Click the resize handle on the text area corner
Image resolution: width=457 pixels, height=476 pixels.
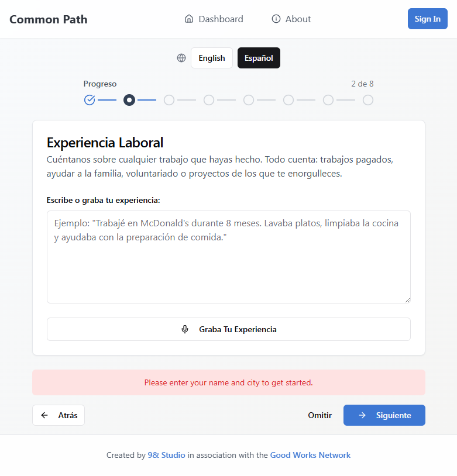(x=407, y=299)
